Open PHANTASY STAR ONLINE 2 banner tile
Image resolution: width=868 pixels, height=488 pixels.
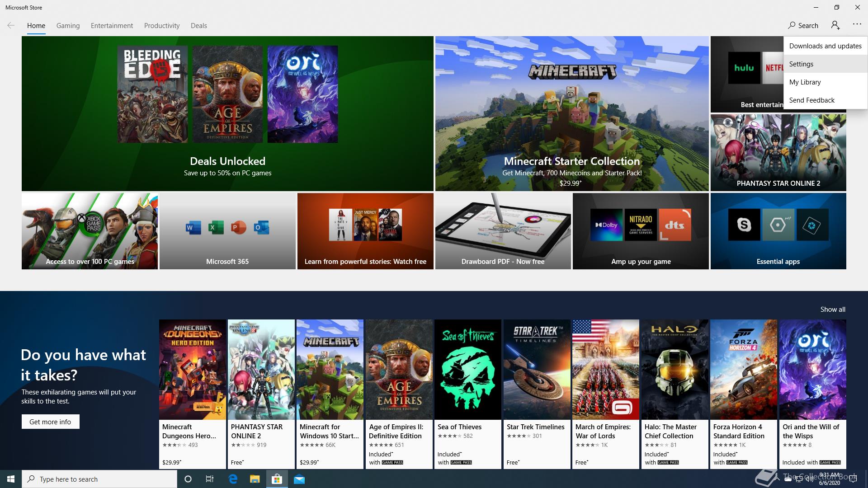click(778, 153)
